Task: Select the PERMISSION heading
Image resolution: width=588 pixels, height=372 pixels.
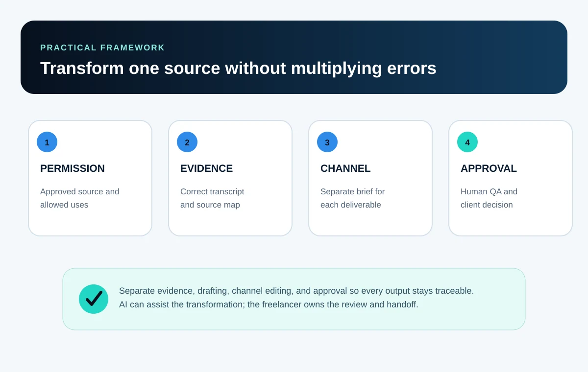Action: pyautogui.click(x=73, y=168)
